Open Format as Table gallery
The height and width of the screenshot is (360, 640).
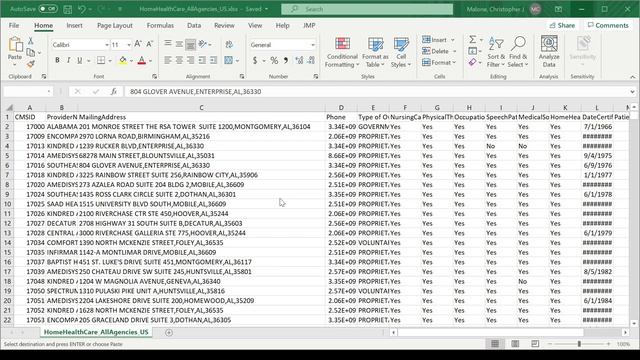point(375,52)
